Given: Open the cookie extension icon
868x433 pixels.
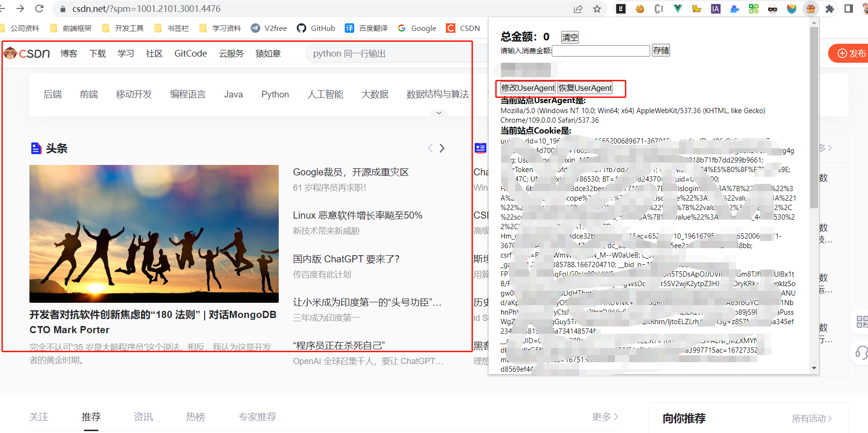Looking at the screenshot, I should tap(640, 9).
